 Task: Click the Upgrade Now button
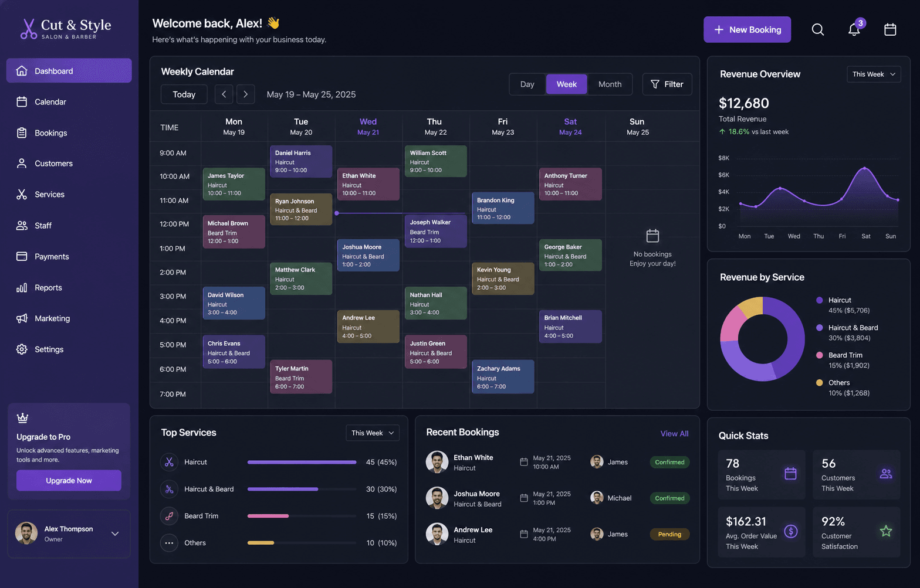pos(69,480)
